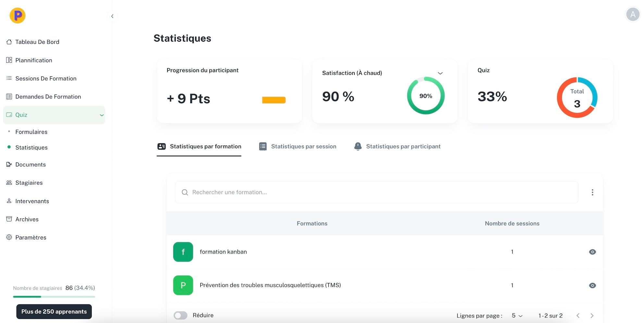The height and width of the screenshot is (323, 644).
Task: Click the orange progression bar indicator
Action: pyautogui.click(x=274, y=100)
